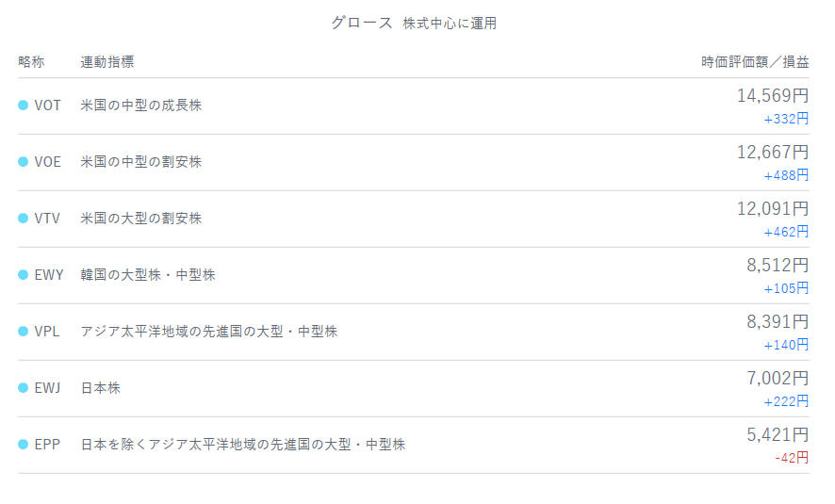Screen dimensions: 835x504
Task: Click the 時価評価額/損益 column header
Action: click(754, 62)
